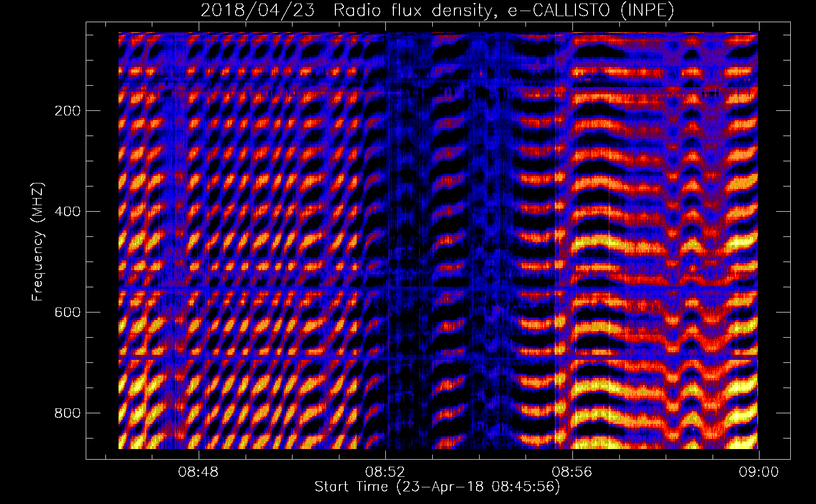Click the 08:48 time tick label
This screenshot has height=504, width=816.
(x=199, y=472)
